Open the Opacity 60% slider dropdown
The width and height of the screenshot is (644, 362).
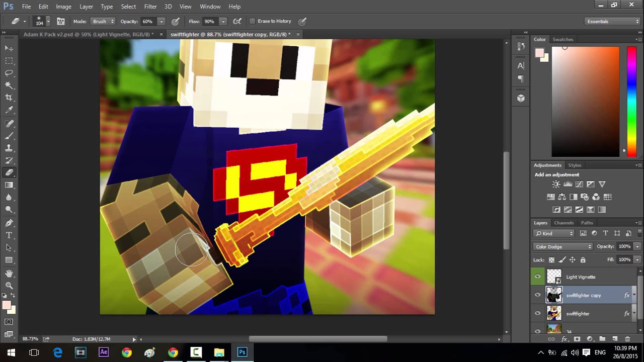pyautogui.click(x=161, y=22)
